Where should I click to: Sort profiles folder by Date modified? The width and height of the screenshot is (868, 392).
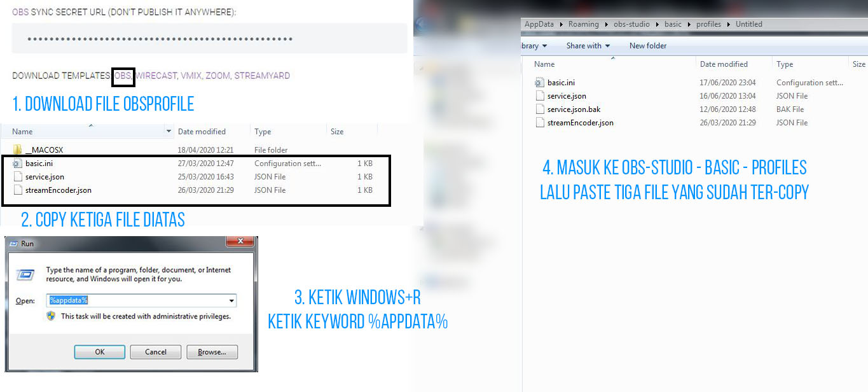pos(724,64)
